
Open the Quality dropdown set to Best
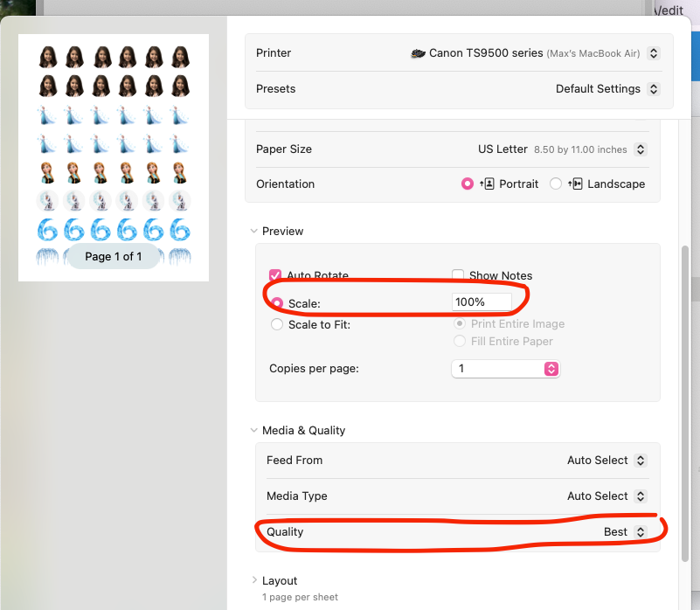tap(641, 532)
